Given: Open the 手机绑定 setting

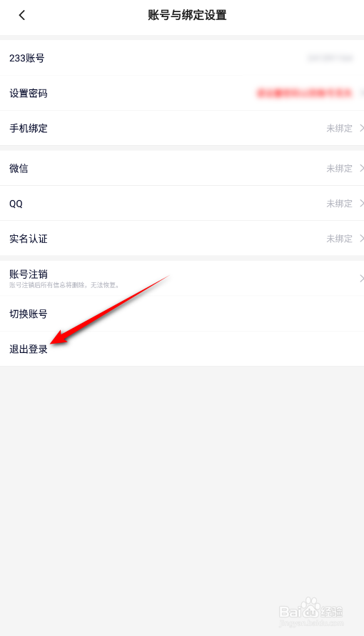Looking at the screenshot, I should 182,128.
